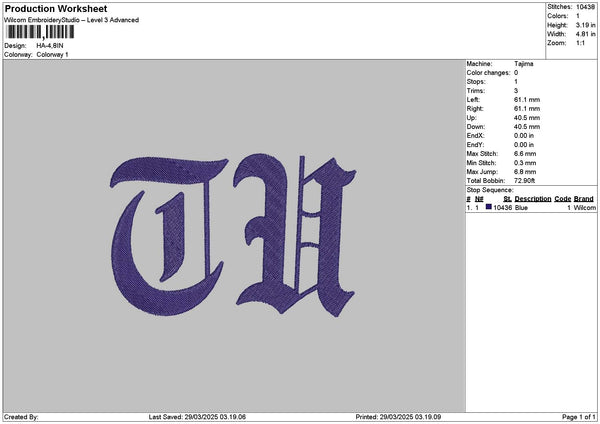Click the "N#" column header
Screen dimensions: 600x424
point(479,199)
